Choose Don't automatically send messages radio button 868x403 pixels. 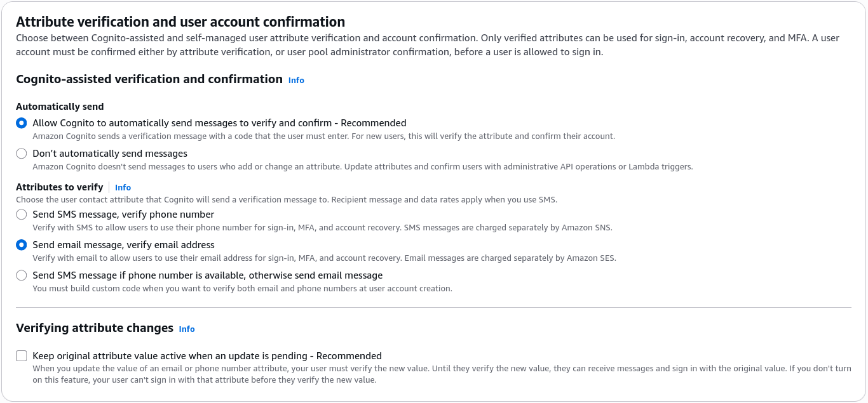22,154
